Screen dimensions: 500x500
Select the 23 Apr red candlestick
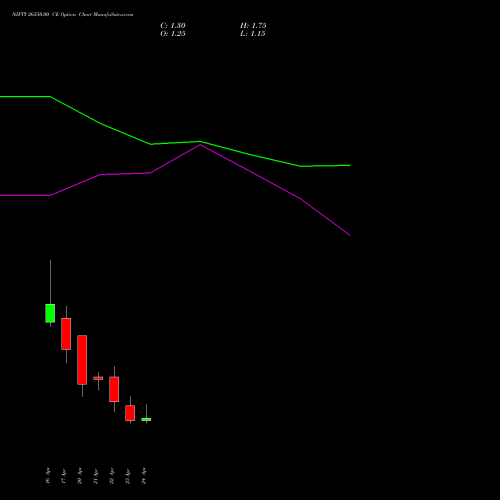(130, 413)
